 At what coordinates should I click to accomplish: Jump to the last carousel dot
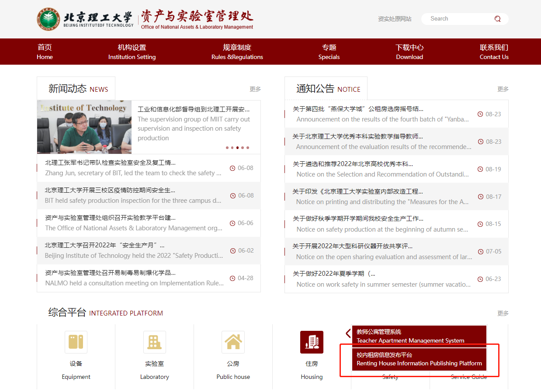point(248,148)
